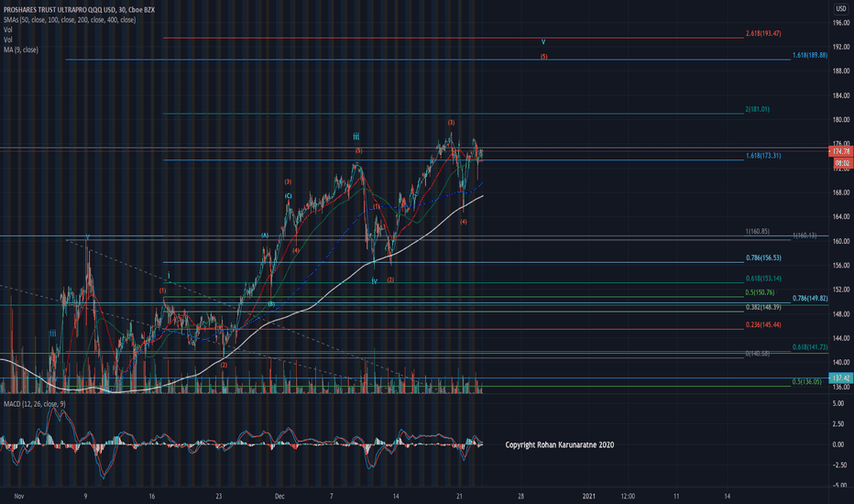
Task: Click the 16 date label on time axis
Action: pos(151,497)
